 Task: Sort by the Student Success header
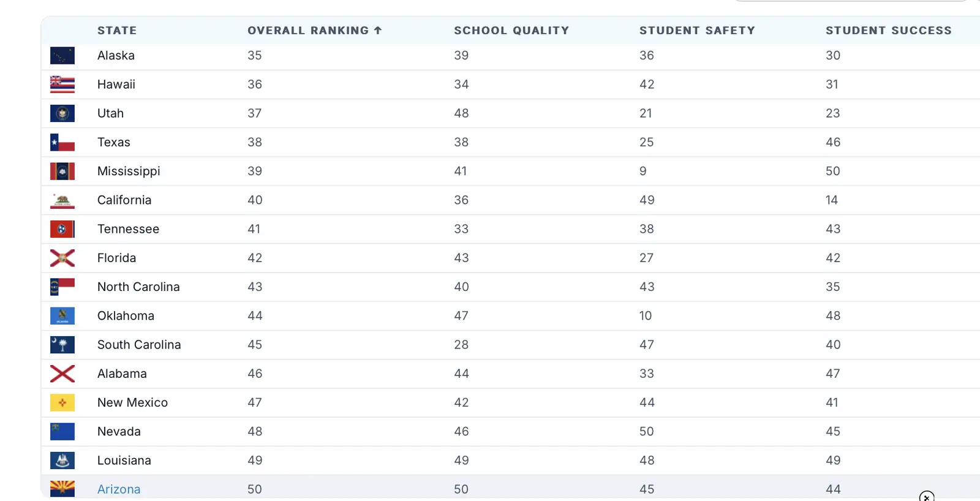tap(888, 31)
